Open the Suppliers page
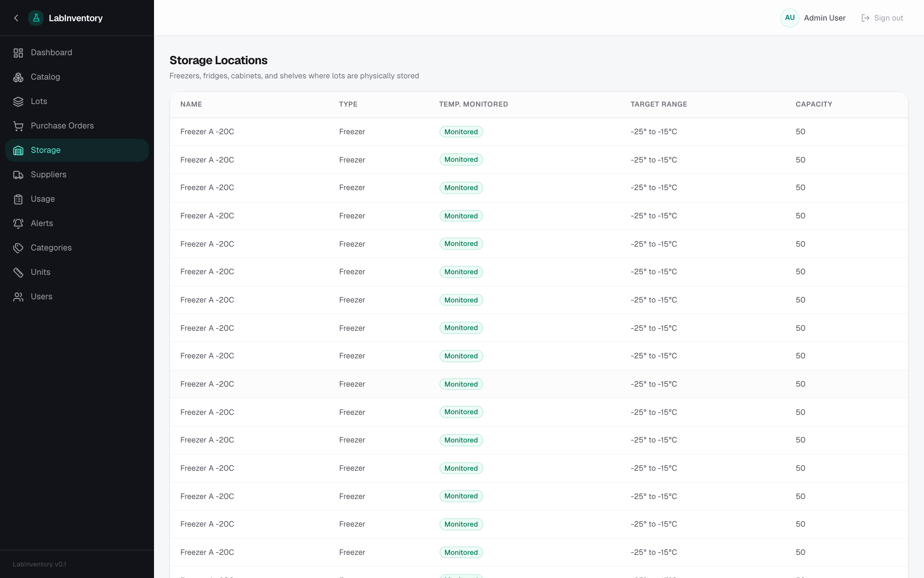 point(77,175)
